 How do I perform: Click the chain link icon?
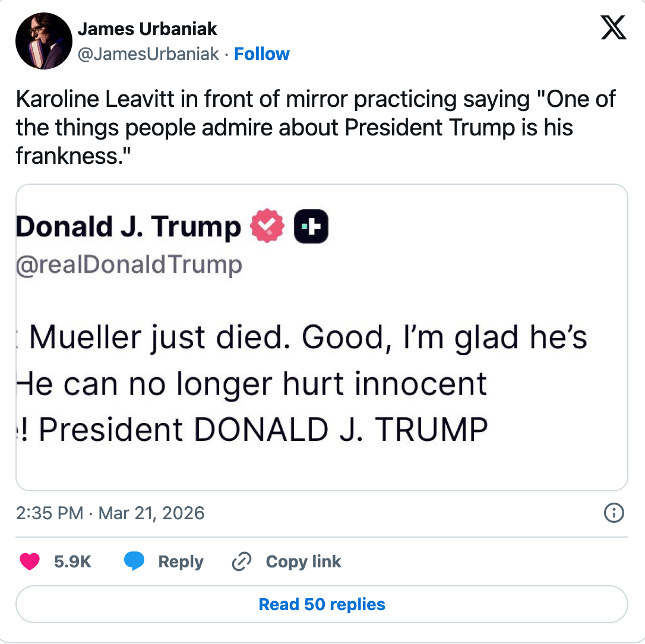click(x=242, y=561)
